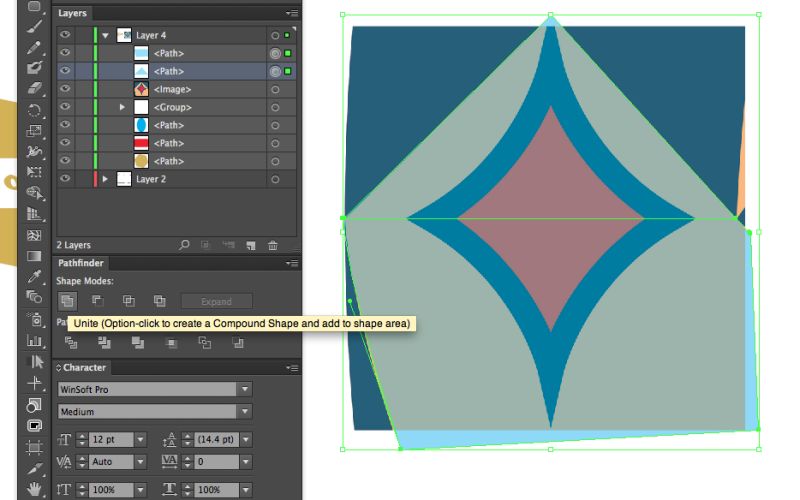Click target circle for Group sublayer

point(275,107)
